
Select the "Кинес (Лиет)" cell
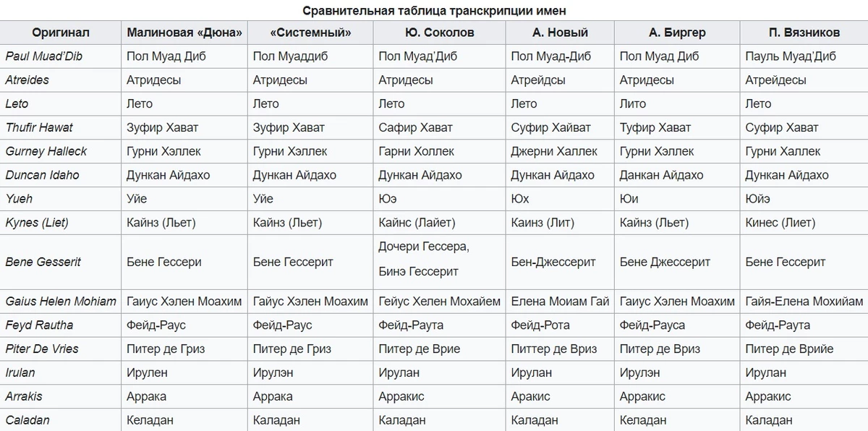coord(780,223)
